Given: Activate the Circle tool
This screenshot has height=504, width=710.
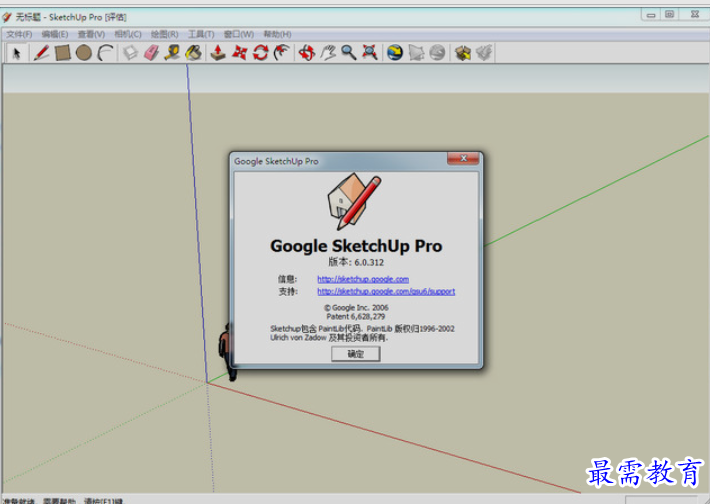Looking at the screenshot, I should pos(84,53).
